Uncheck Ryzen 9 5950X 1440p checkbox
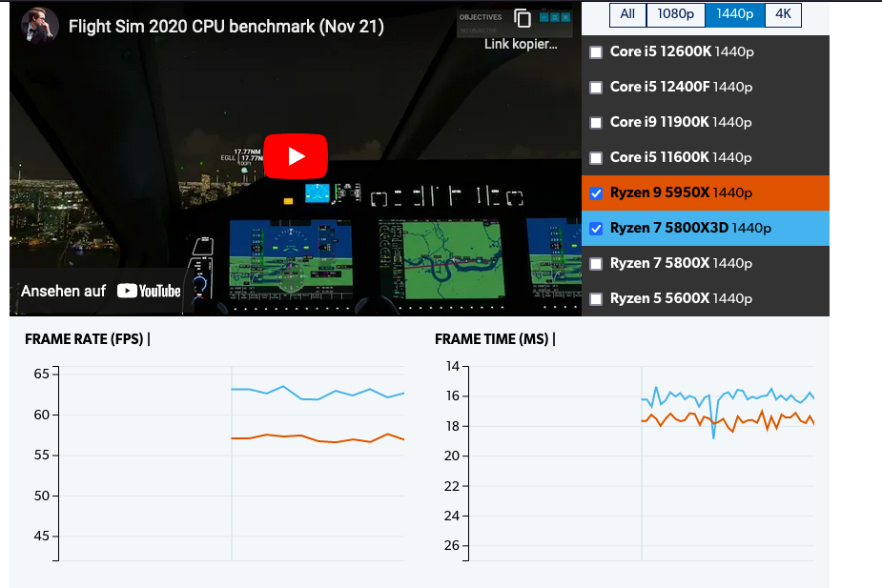Viewport: 882px width, 588px height. click(596, 193)
